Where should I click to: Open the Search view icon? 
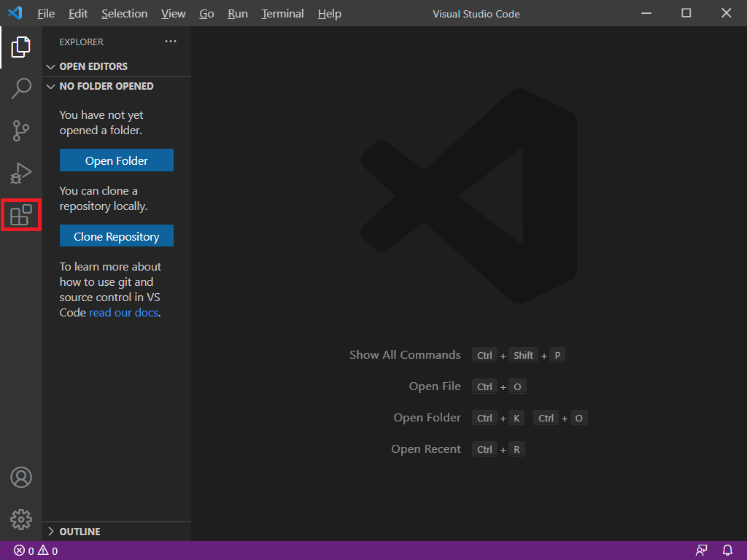pos(21,88)
